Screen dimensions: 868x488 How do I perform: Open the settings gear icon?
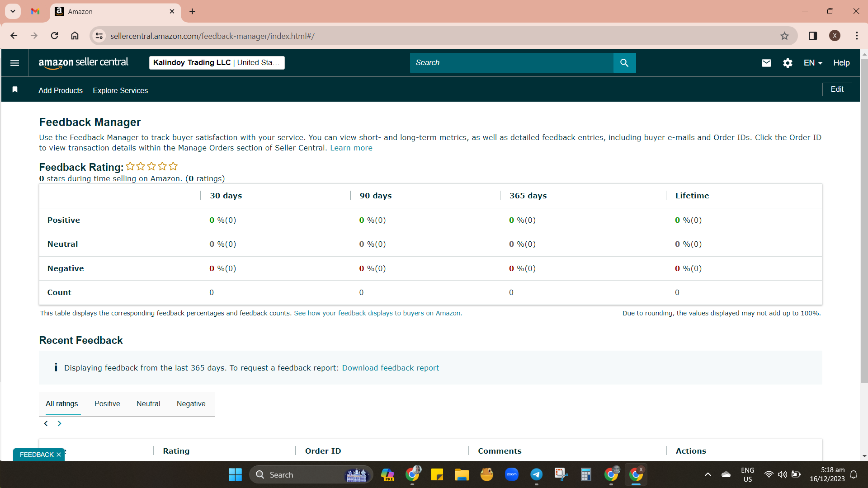click(788, 63)
